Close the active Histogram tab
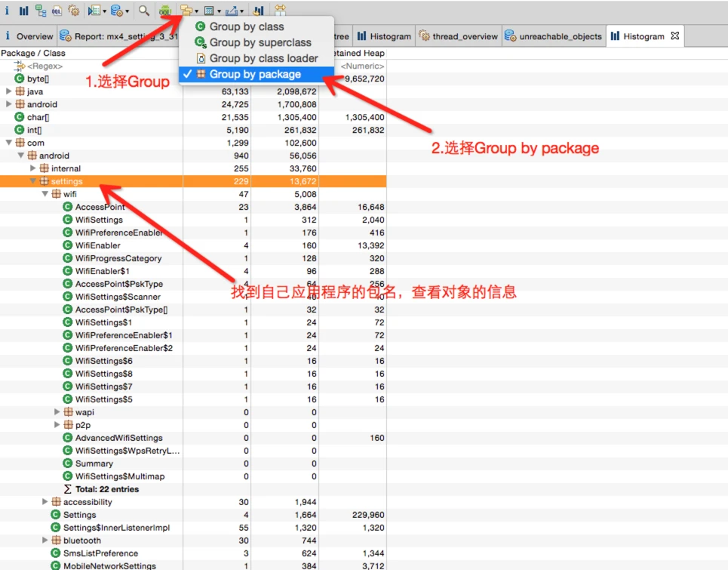 [674, 35]
